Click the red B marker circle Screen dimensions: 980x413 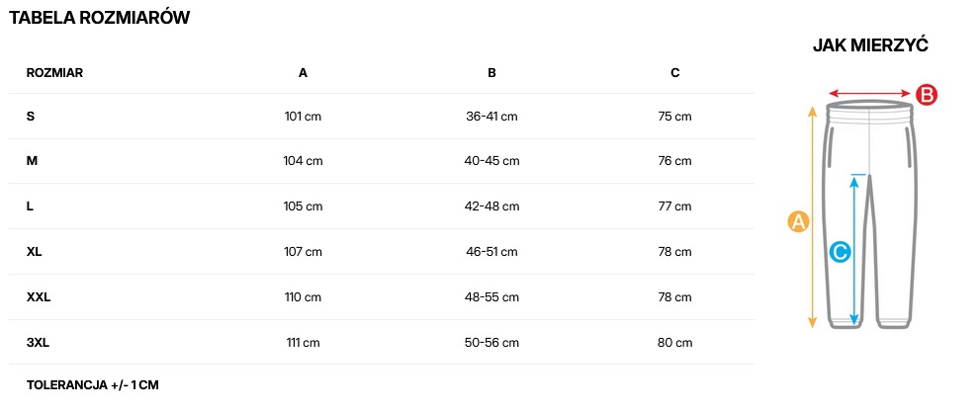tap(926, 95)
